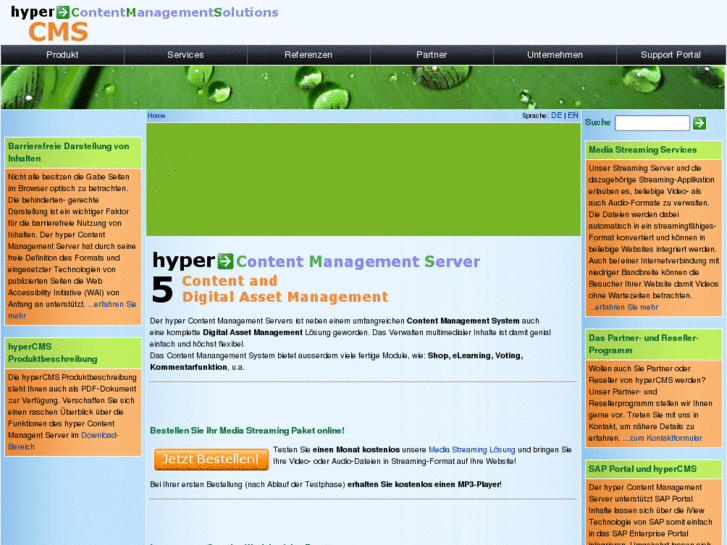Viewport: 727px width, 545px height.
Task: Click the text erhalten Sie kostenlos einen MP3-Player
Action: 424,484
